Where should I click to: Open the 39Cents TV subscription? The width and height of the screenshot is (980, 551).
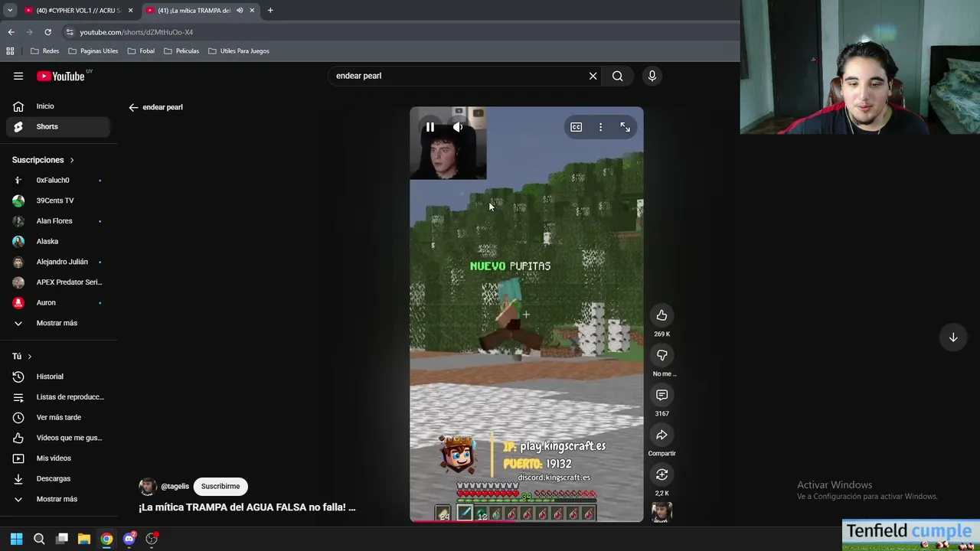(x=59, y=201)
